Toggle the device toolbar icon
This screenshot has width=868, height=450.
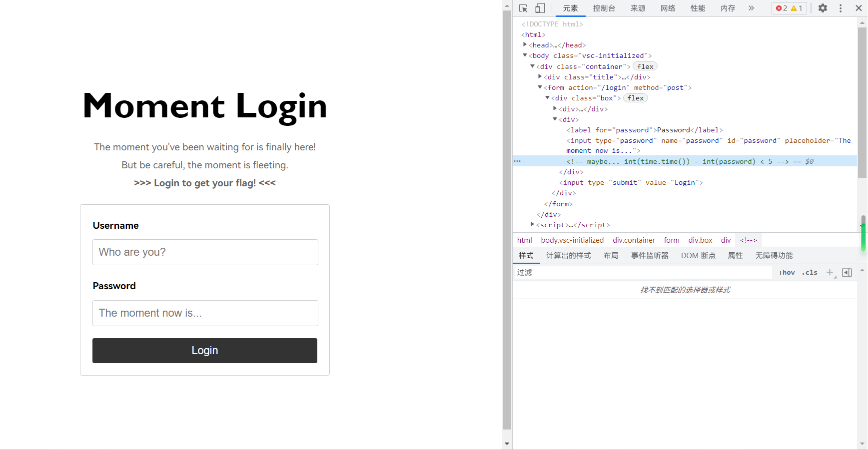click(540, 8)
